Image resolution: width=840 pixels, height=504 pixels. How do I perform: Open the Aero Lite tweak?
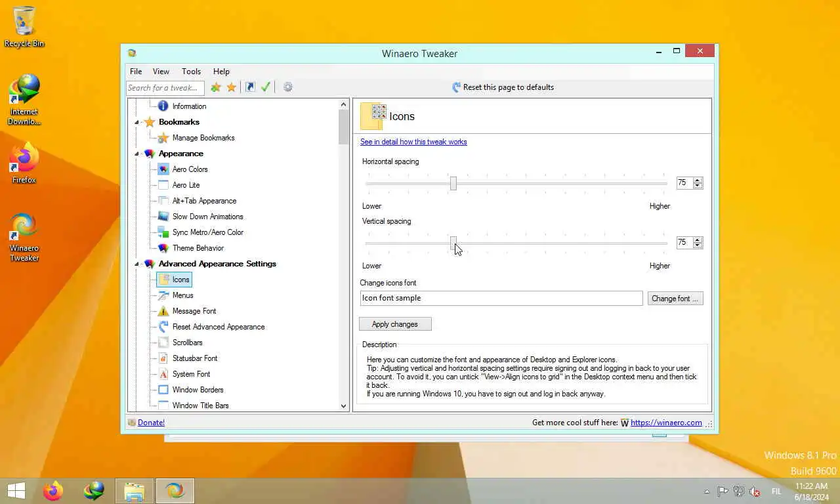click(x=186, y=185)
